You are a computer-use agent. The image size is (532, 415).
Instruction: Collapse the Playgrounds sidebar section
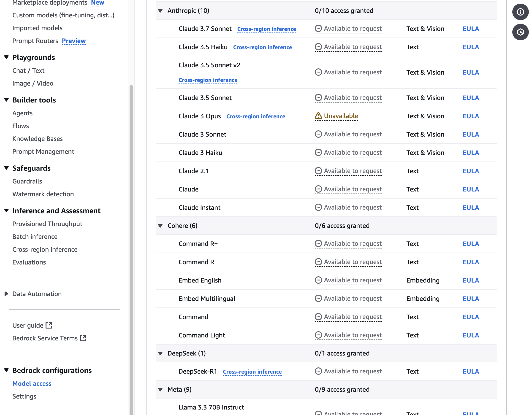[x=7, y=57]
